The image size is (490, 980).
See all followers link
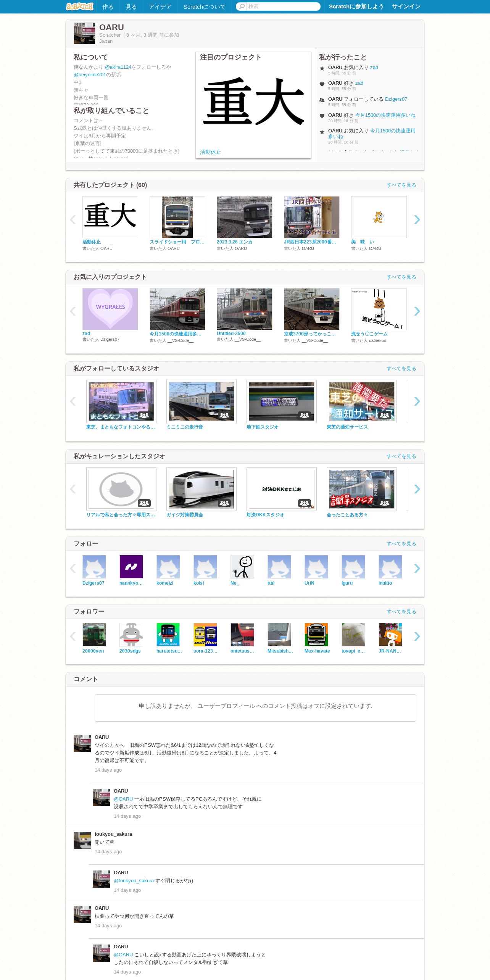401,612
